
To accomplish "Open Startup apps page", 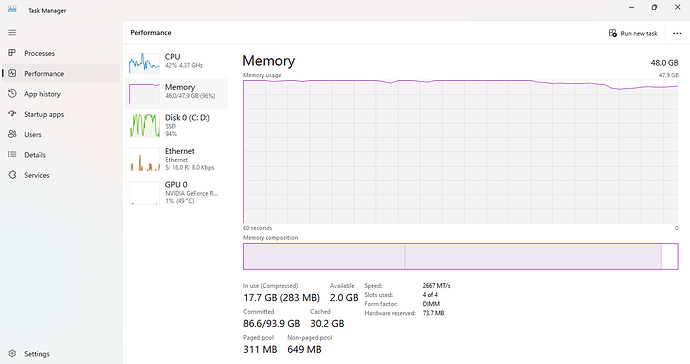I will pos(44,114).
